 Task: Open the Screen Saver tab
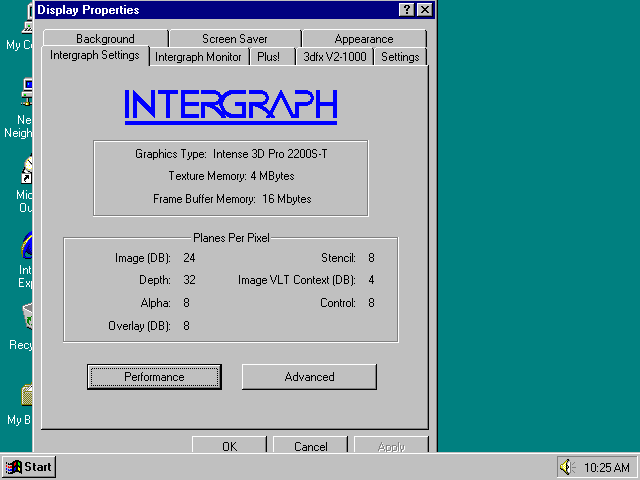coord(235,38)
